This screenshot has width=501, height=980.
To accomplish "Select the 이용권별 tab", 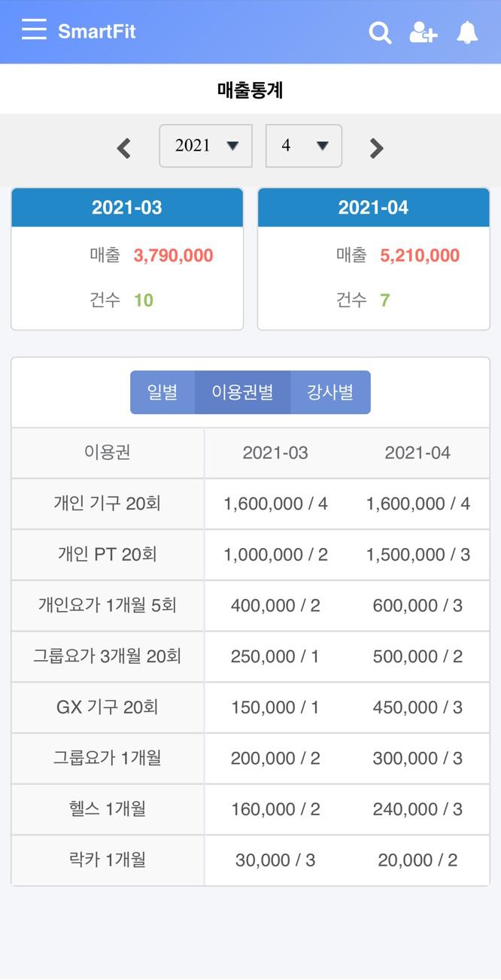I will (x=242, y=392).
